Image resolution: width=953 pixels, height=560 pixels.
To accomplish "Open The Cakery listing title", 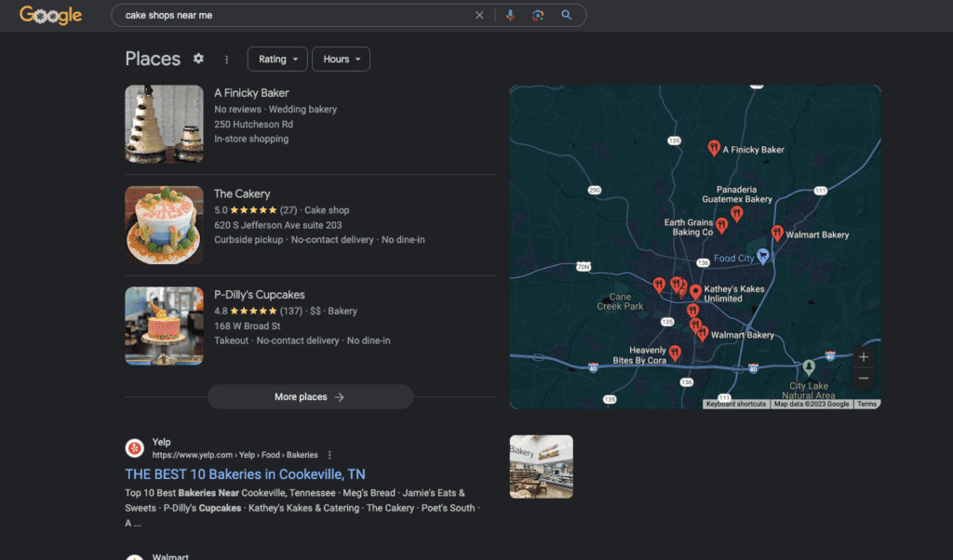I will point(242,193).
